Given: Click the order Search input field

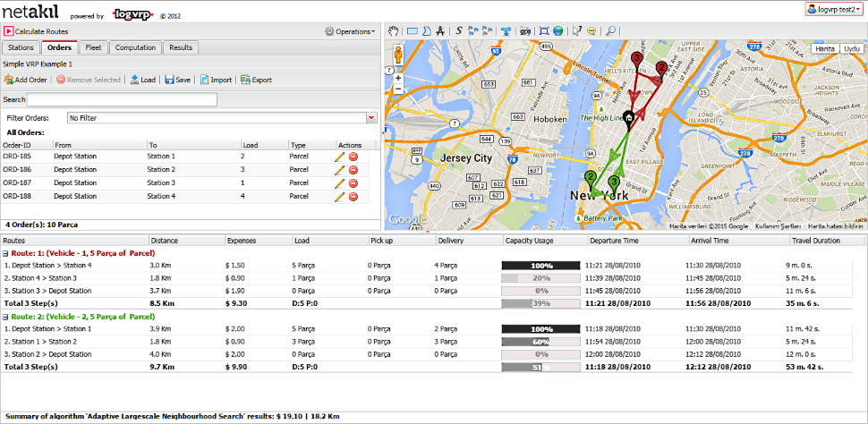Looking at the screenshot, I should (x=123, y=99).
